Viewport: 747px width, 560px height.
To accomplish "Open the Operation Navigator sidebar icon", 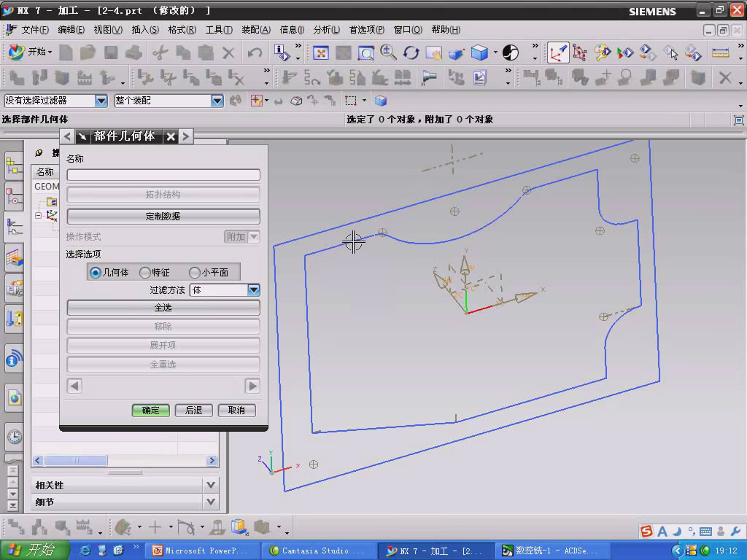I will coord(15,227).
